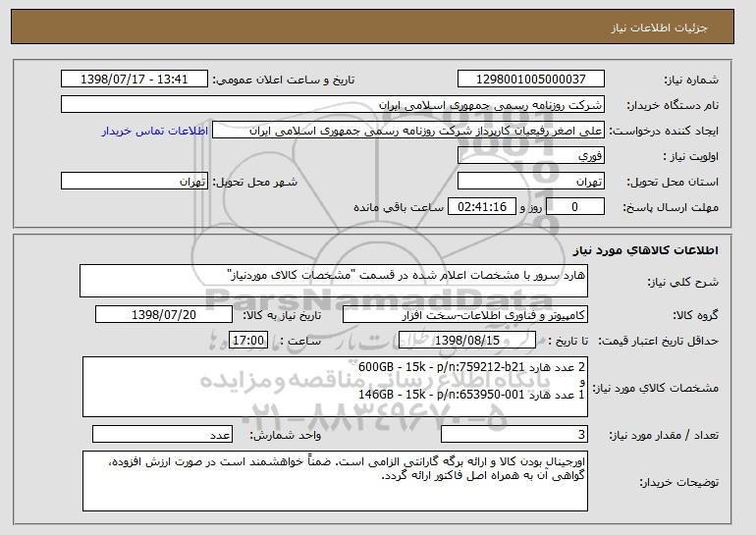Click the quantity field showing 3
The height and width of the screenshot is (535, 756).
(x=514, y=435)
